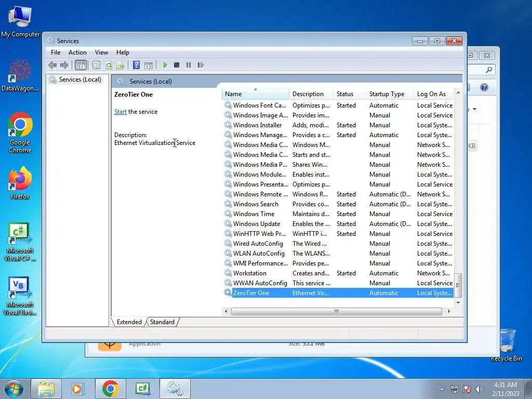
Task: Open the Help toolbar icon
Action: pos(137,65)
